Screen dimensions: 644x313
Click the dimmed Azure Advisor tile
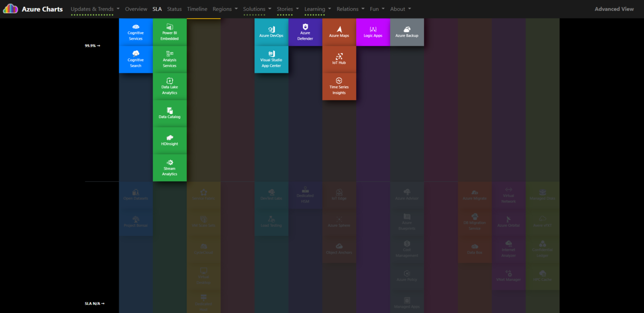click(x=407, y=195)
